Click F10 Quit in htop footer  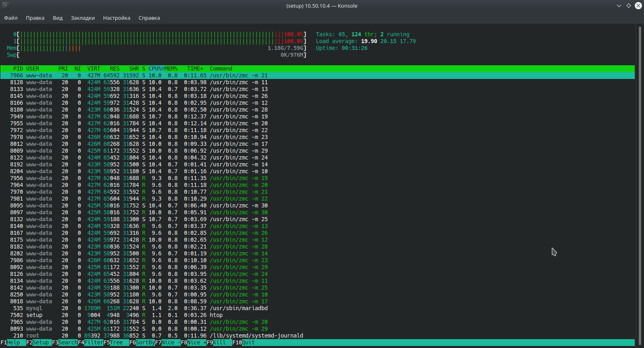click(x=244, y=342)
